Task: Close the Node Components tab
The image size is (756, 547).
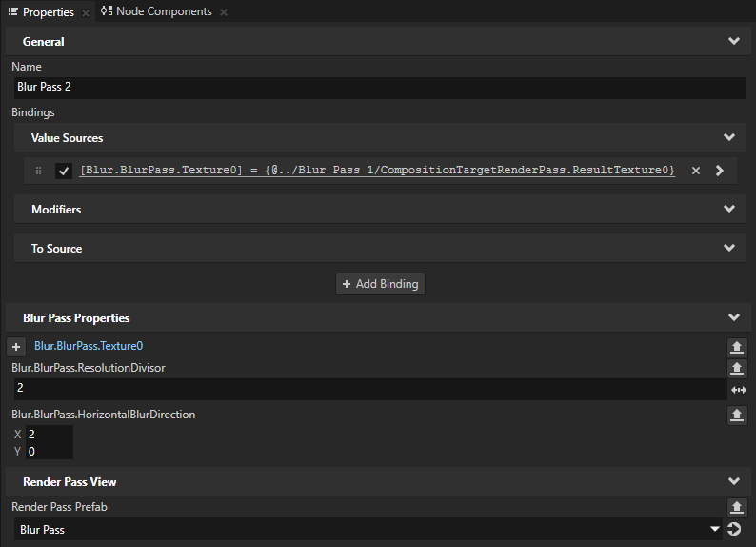Action: click(x=224, y=12)
